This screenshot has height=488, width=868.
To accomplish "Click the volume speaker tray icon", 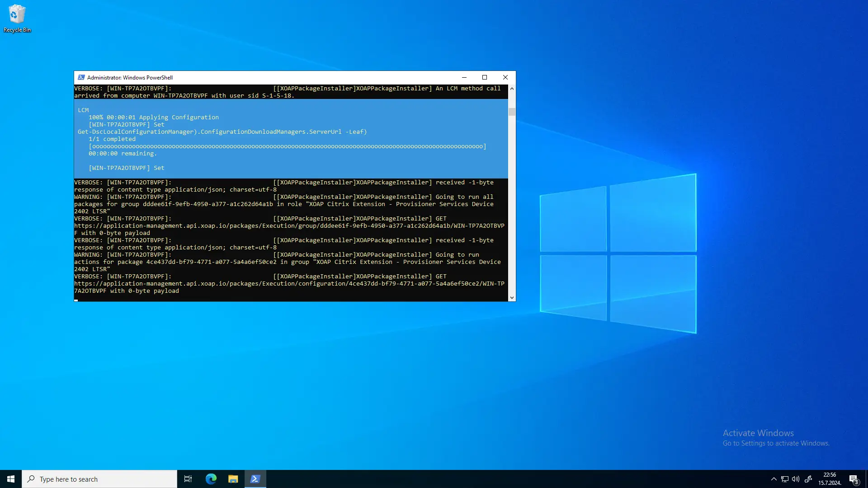I will 796,479.
